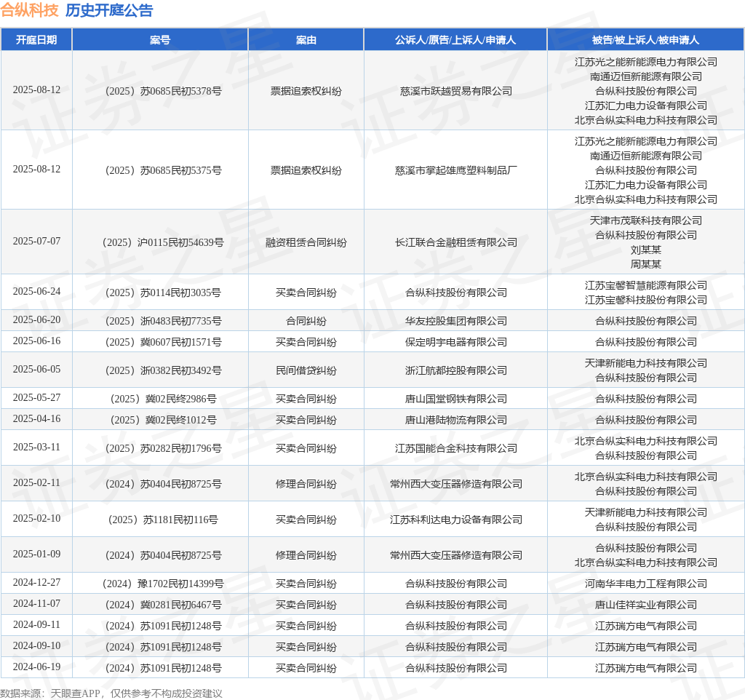Click case number (2025)冀02民终2986号
Screen dimensions: 745x700
pos(164,399)
